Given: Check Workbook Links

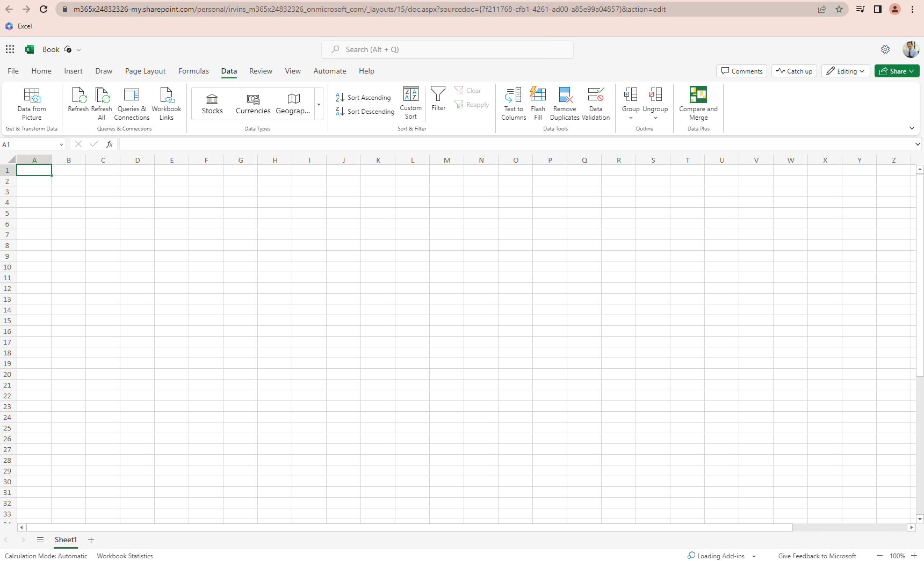Looking at the screenshot, I should tap(166, 103).
